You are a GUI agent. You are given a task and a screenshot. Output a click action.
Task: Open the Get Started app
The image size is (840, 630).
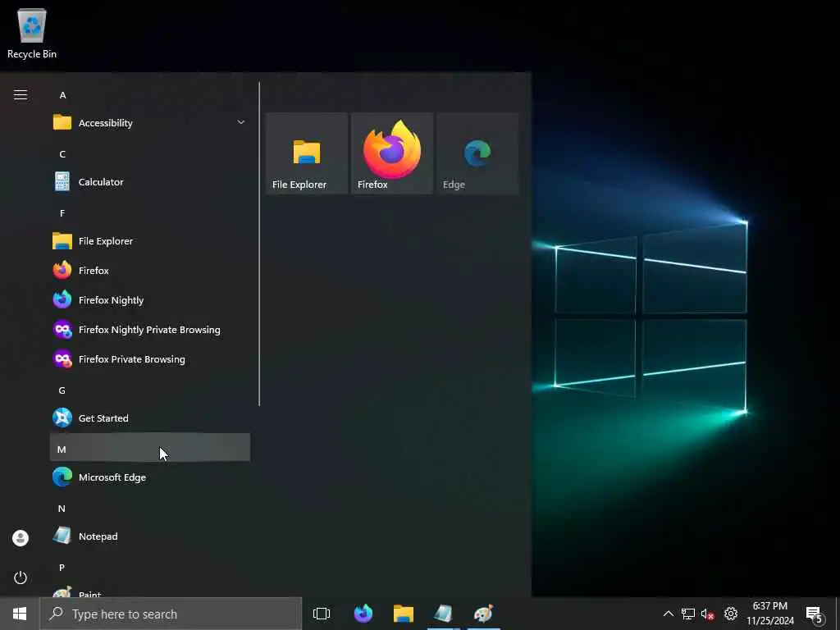(x=150, y=418)
